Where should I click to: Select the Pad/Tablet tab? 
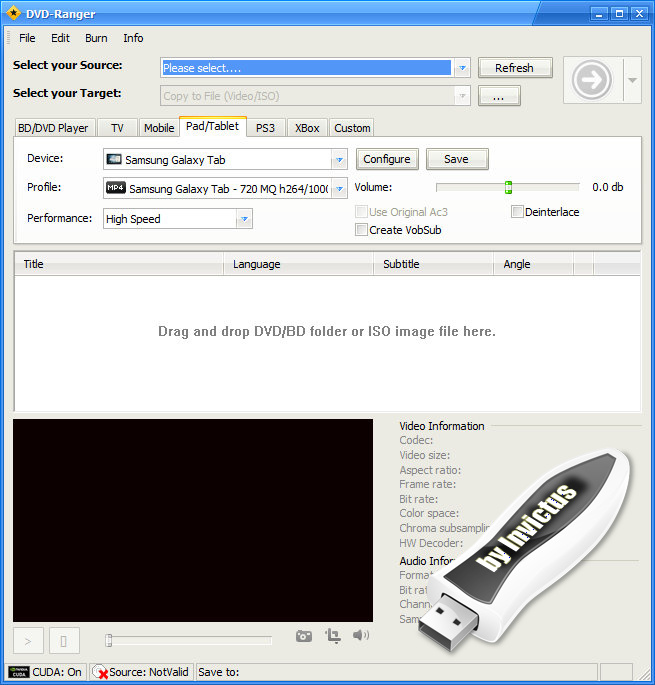(x=213, y=126)
